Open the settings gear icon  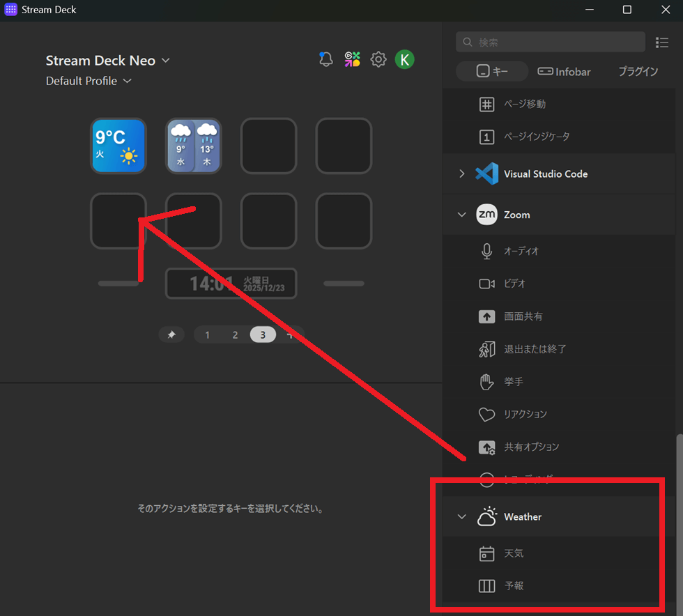(x=378, y=60)
